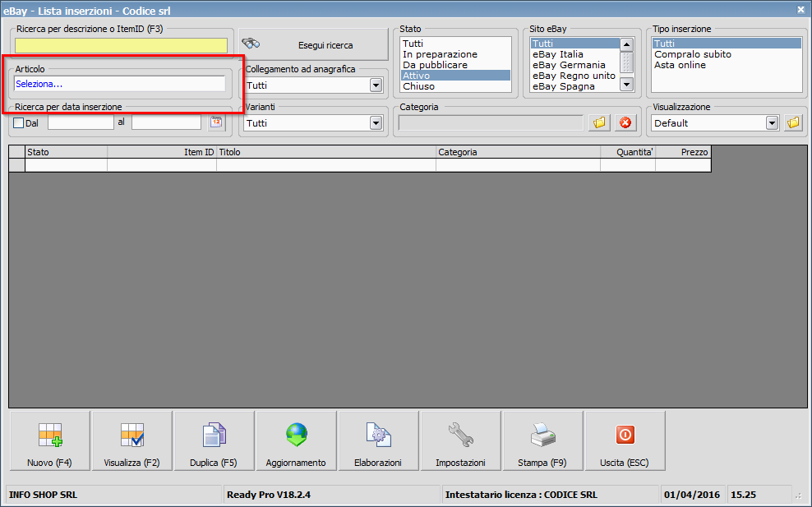Close the eBay Lista inserzioni window
812x507 pixels.
[800, 9]
